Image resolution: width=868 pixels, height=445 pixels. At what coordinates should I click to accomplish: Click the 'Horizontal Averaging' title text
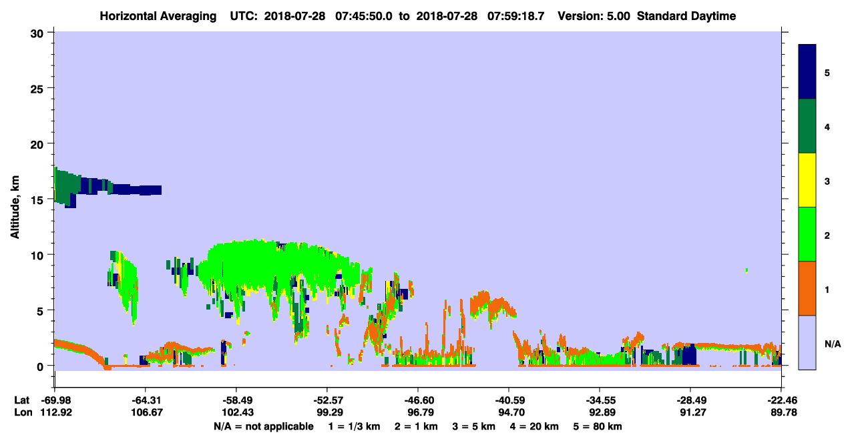tap(159, 16)
